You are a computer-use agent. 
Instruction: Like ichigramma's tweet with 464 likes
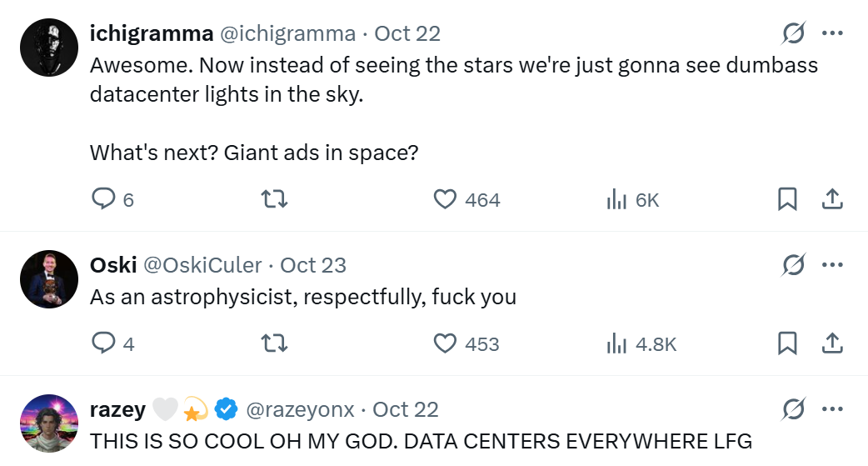pyautogui.click(x=446, y=199)
